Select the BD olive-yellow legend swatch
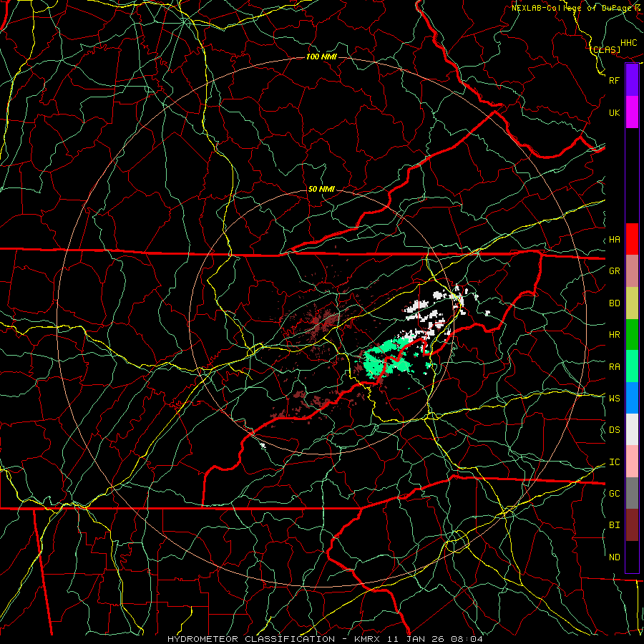This screenshot has height=644, width=644. click(x=632, y=303)
